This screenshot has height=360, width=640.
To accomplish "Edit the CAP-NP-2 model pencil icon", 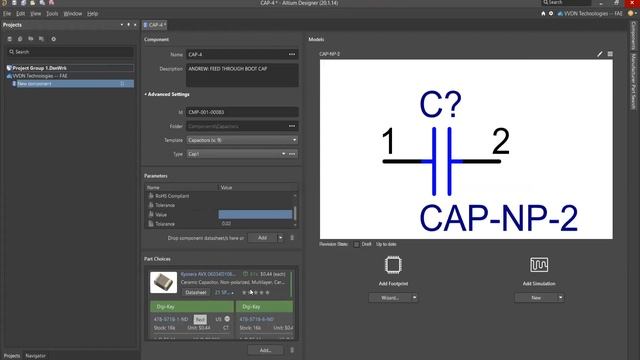I will pyautogui.click(x=600, y=54).
